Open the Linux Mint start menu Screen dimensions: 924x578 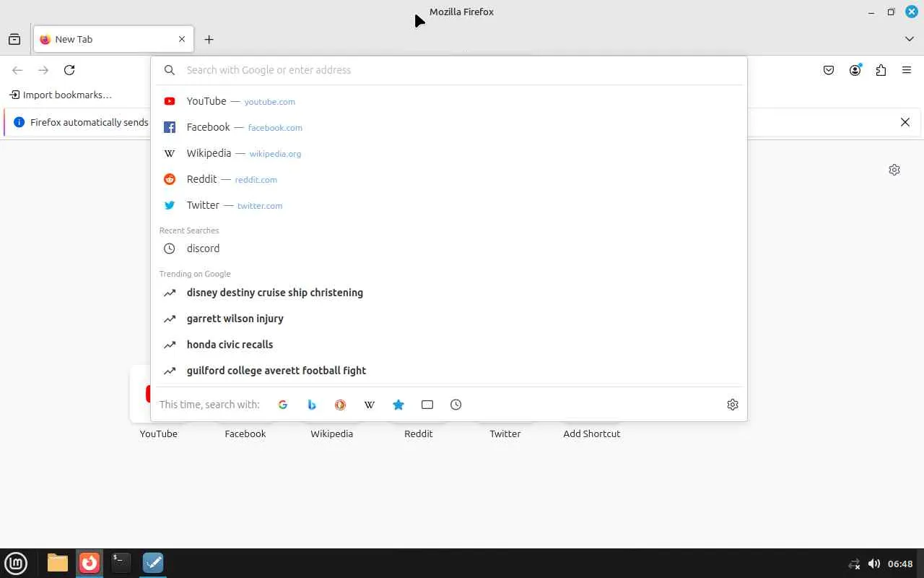(16, 563)
